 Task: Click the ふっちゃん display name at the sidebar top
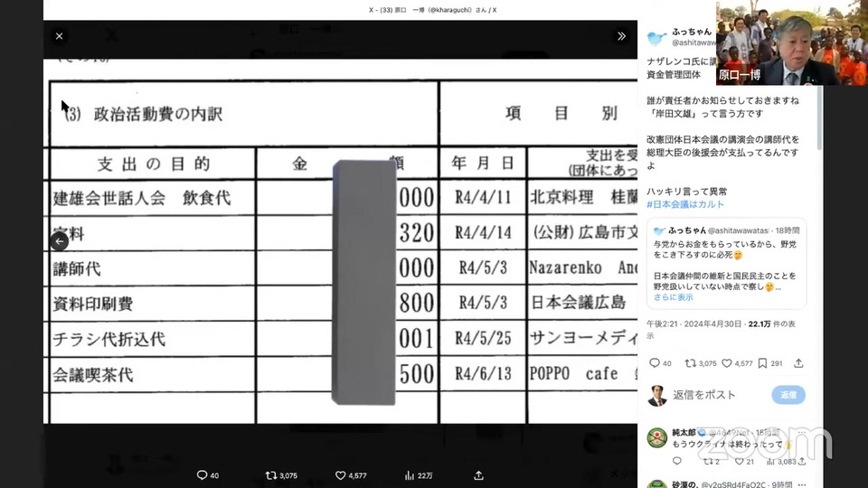(x=692, y=33)
